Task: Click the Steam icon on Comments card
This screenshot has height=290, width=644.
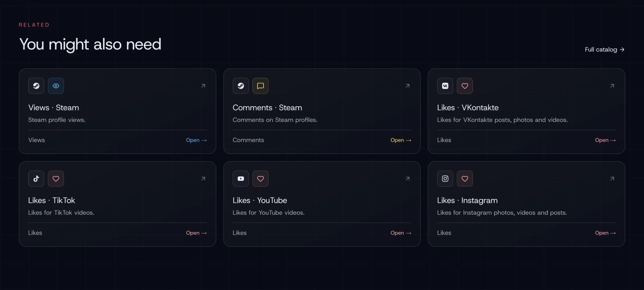Action: 241,86
